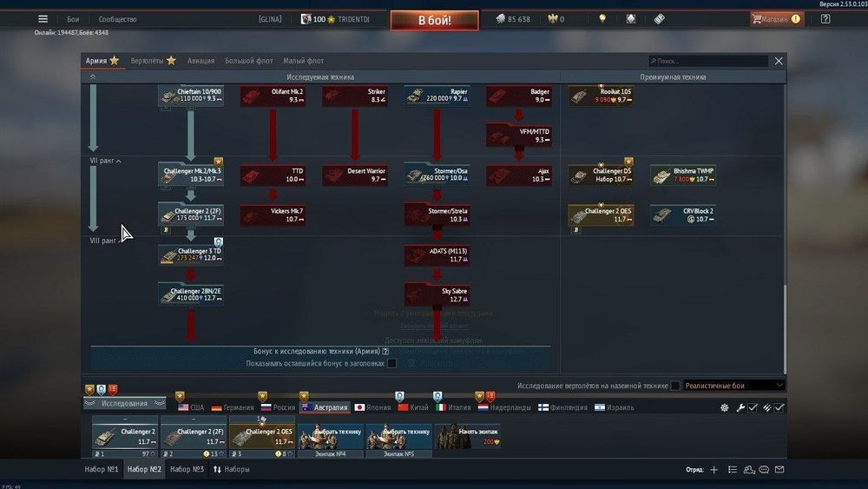Open the Реалистичные бои game mode dropdown
The width and height of the screenshot is (868, 489).
pos(734,386)
